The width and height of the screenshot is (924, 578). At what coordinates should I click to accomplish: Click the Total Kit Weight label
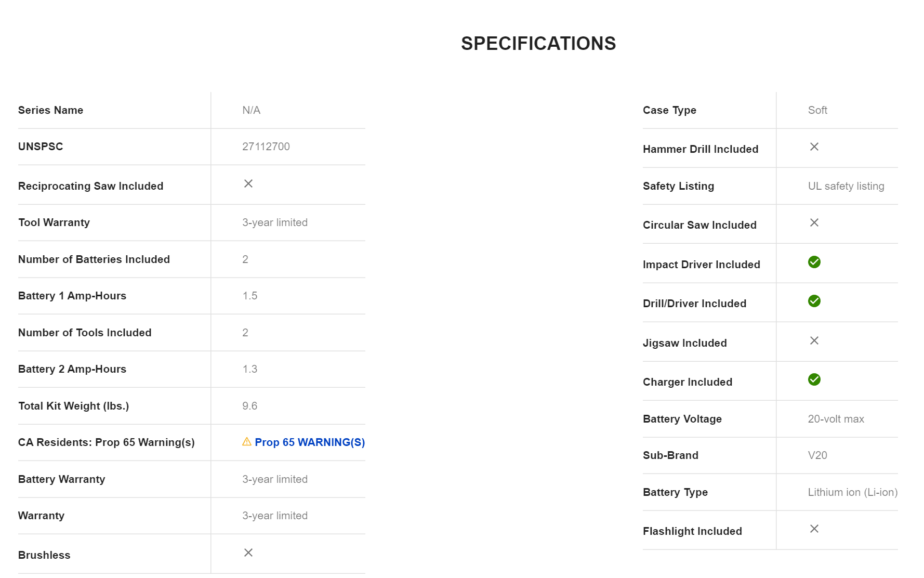coord(73,406)
